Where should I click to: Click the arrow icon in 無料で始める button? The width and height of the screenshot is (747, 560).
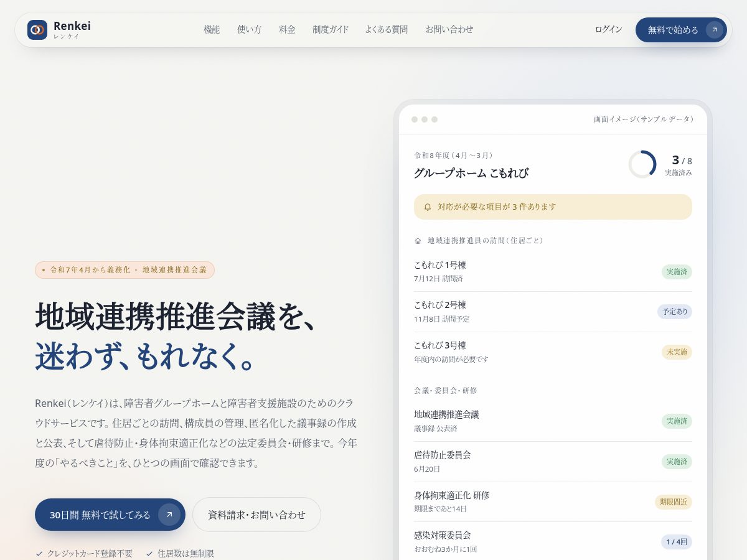point(715,30)
